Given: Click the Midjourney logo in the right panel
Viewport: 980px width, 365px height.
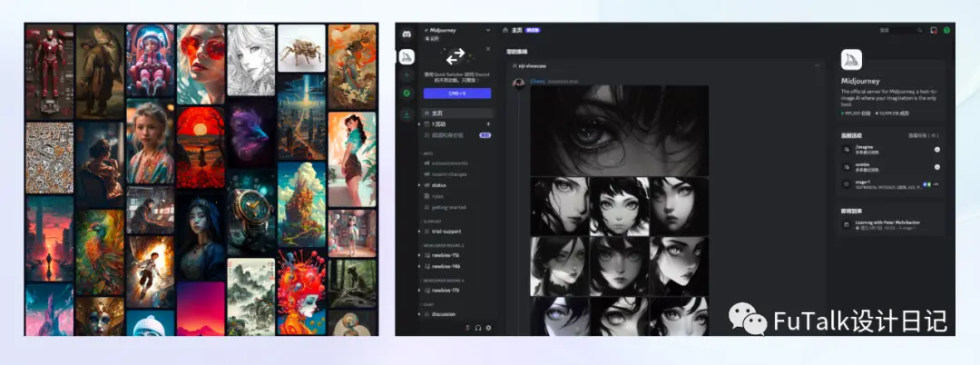Looking at the screenshot, I should click(x=852, y=60).
